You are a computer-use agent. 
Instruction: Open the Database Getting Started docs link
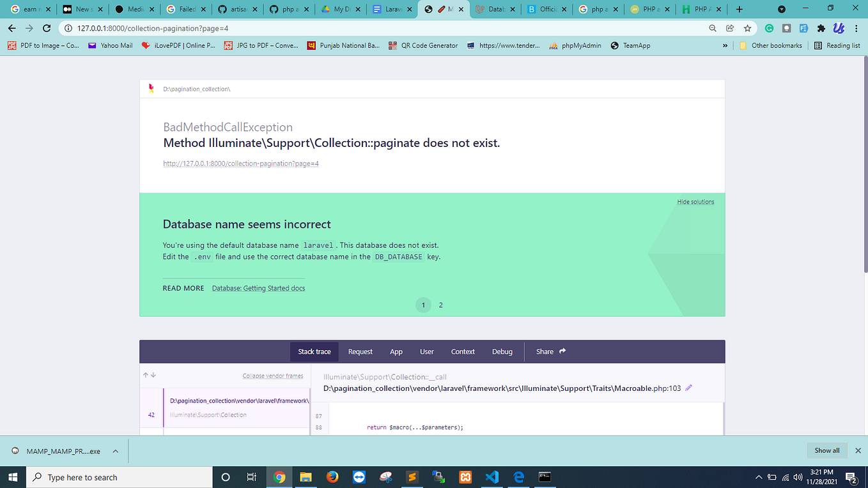258,288
